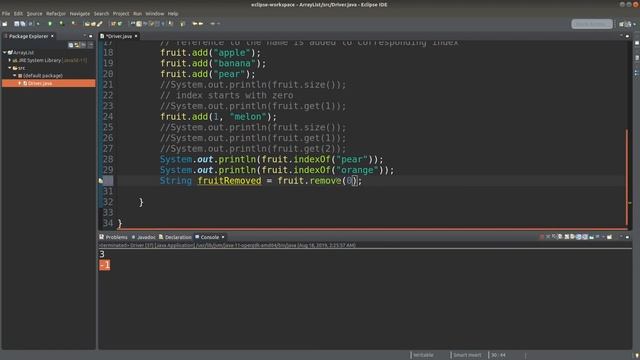The height and width of the screenshot is (360, 640).
Task: Click the Terminate icon in Console toolbar
Action: [541, 237]
